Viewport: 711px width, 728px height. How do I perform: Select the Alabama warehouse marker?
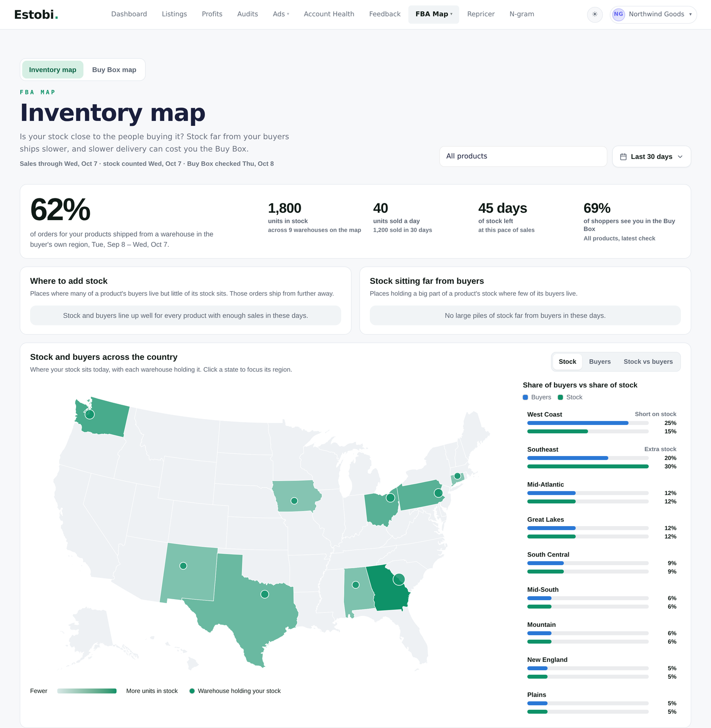click(x=355, y=585)
